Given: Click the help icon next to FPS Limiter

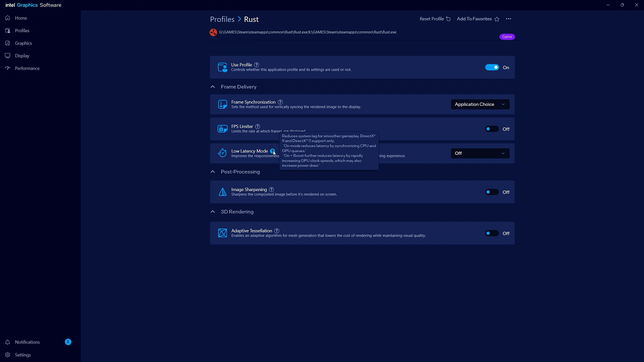Looking at the screenshot, I should (258, 126).
